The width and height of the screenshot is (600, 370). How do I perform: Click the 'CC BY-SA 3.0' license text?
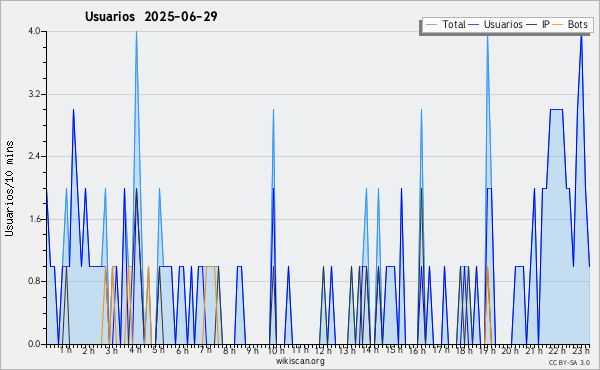pos(569,362)
